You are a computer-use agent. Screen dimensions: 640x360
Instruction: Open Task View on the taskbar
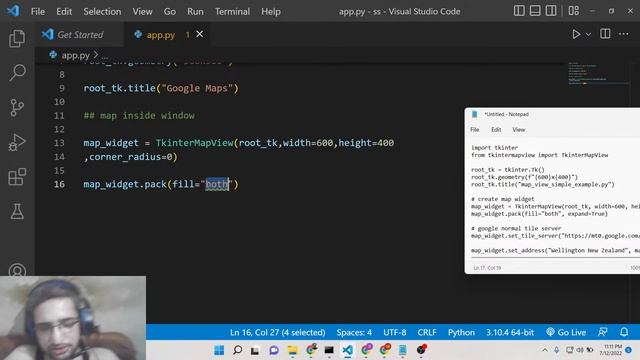click(x=255, y=350)
